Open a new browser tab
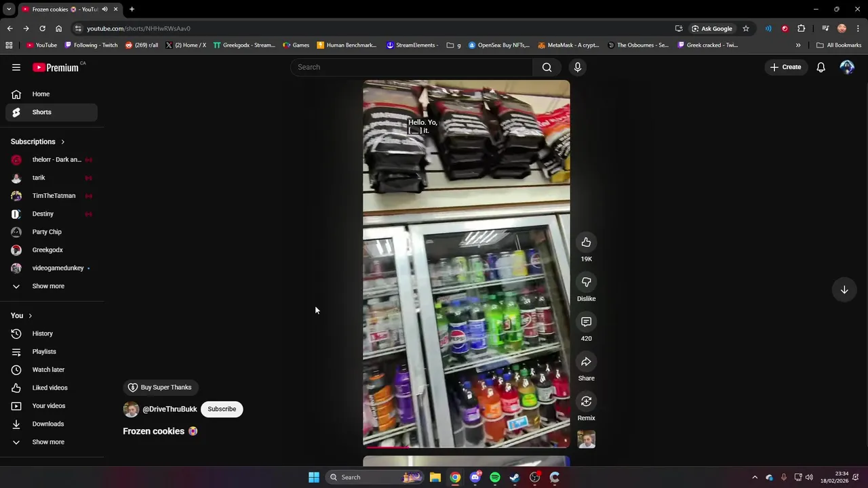The width and height of the screenshot is (868, 488). pos(132,9)
